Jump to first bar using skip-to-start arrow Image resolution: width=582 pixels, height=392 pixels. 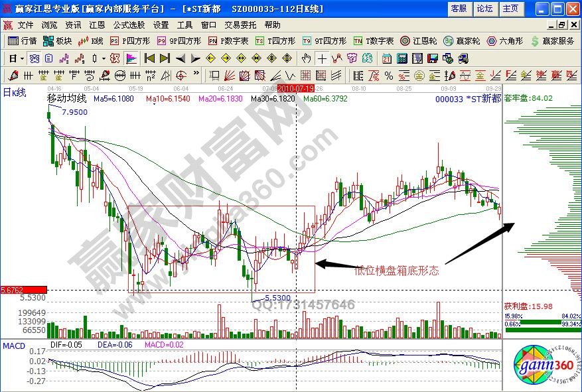(x=150, y=58)
